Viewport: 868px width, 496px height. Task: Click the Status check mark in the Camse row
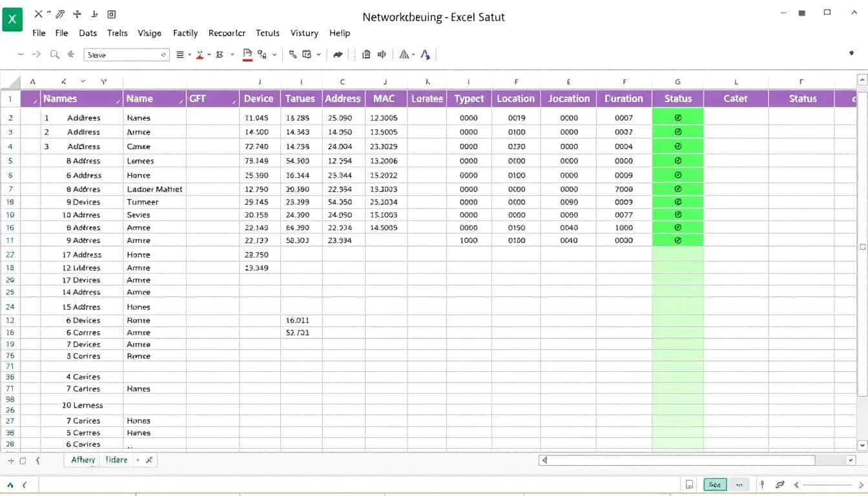(x=677, y=146)
